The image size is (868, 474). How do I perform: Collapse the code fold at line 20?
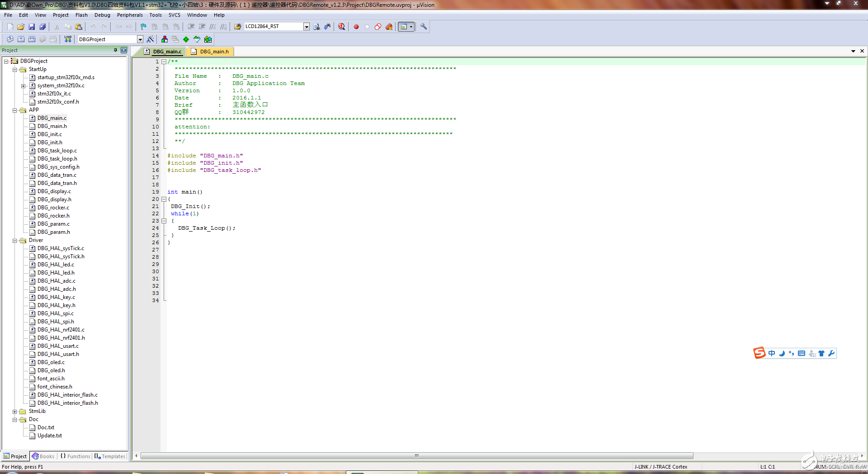click(164, 199)
